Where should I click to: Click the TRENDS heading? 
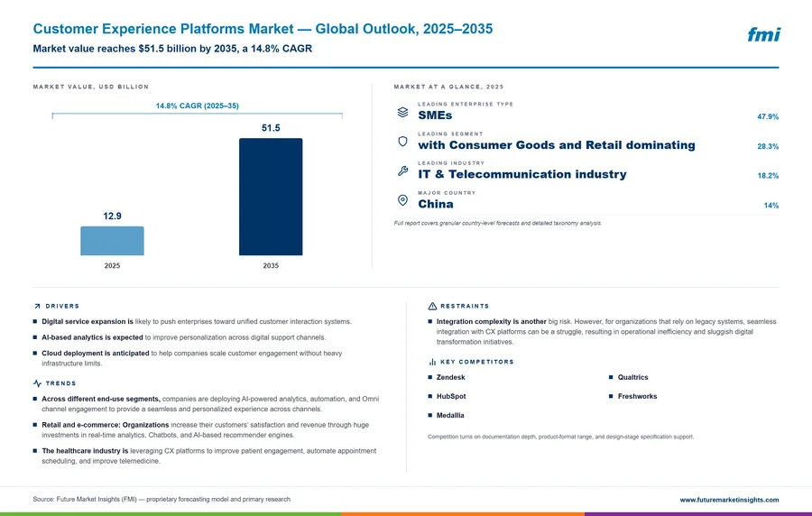tap(60, 383)
